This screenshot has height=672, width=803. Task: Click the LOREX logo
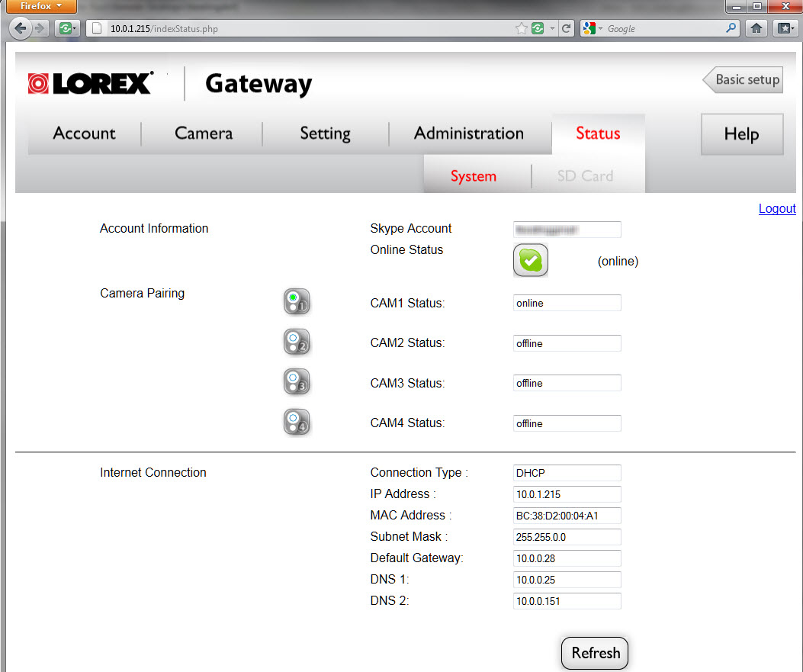[91, 83]
